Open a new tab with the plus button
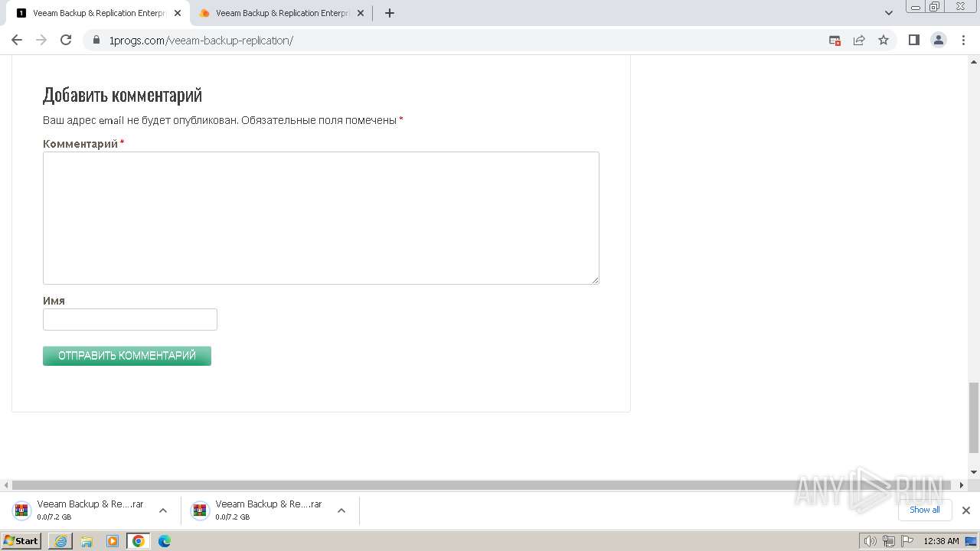The width and height of the screenshot is (980, 551). point(389,13)
